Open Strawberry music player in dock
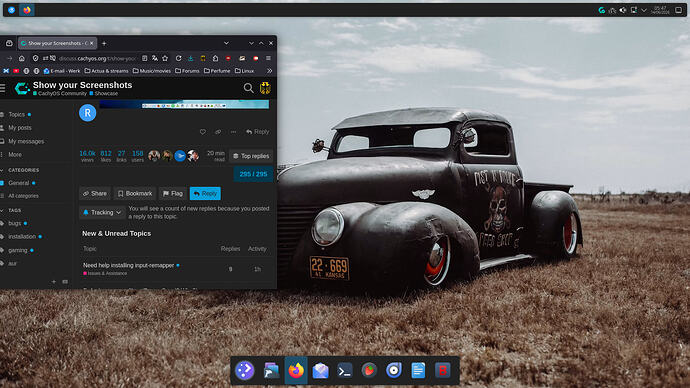 (369, 370)
